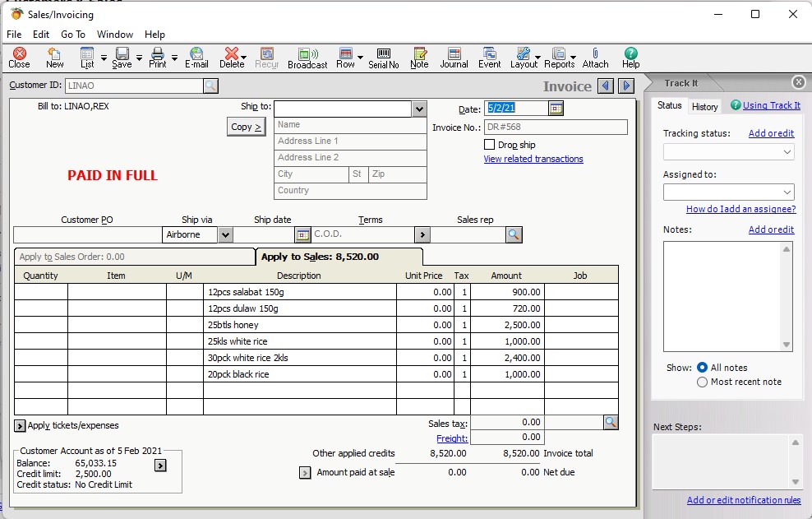The height and width of the screenshot is (519, 812).
Task: Look up Customer ID with magnifier
Action: [210, 86]
